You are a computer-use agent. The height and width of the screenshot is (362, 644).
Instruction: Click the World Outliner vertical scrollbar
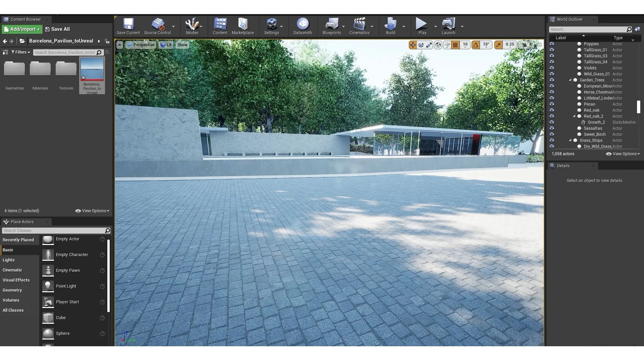click(x=638, y=107)
